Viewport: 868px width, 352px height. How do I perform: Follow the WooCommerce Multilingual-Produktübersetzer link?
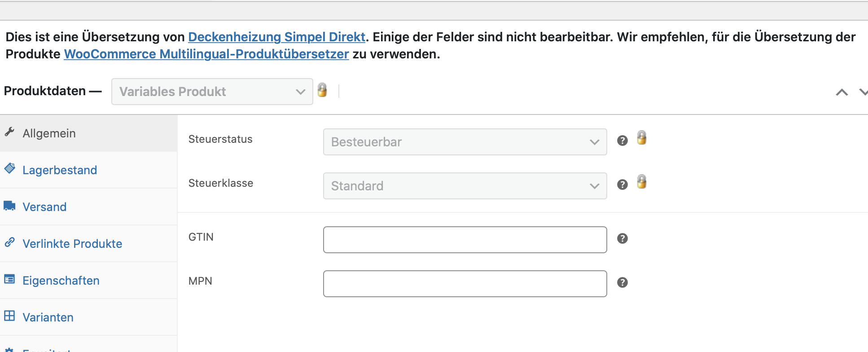pyautogui.click(x=206, y=54)
